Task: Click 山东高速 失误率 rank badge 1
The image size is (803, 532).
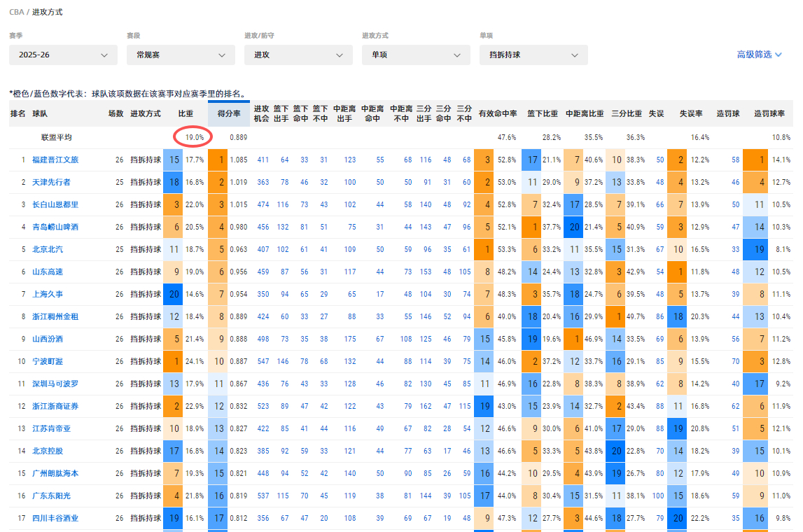Action: [677, 272]
